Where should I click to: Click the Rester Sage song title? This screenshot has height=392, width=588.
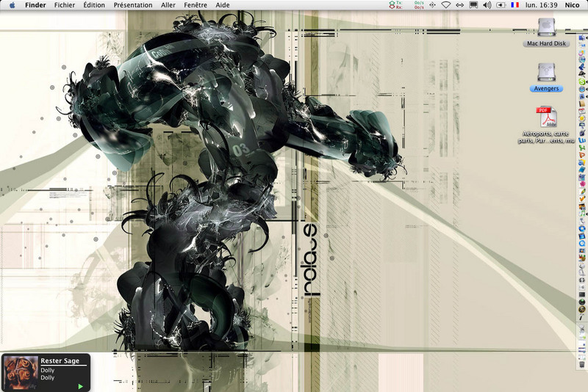click(x=60, y=361)
